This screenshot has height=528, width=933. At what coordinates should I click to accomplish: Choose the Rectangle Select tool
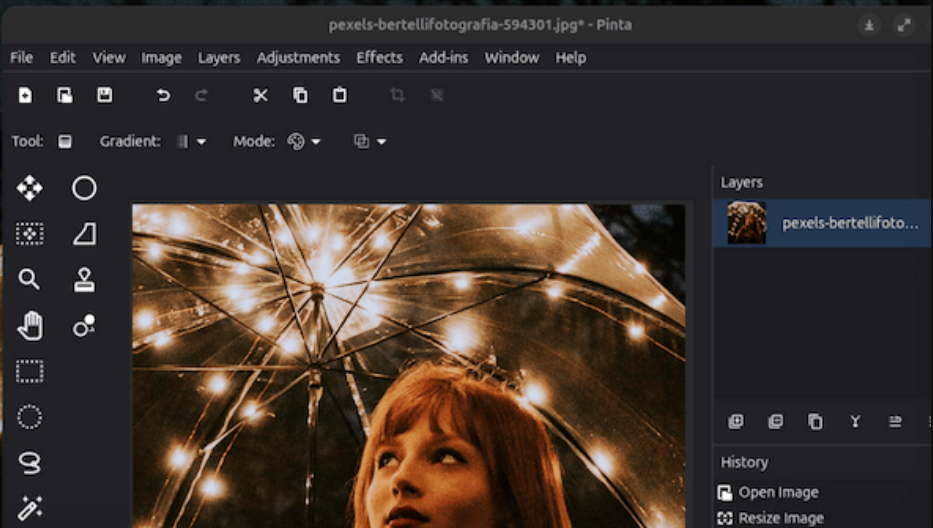click(30, 371)
